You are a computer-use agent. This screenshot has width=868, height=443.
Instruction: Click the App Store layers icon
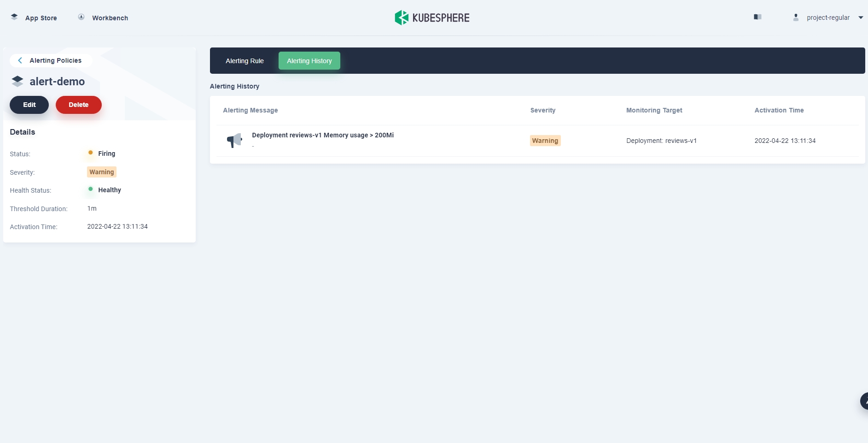pos(14,17)
